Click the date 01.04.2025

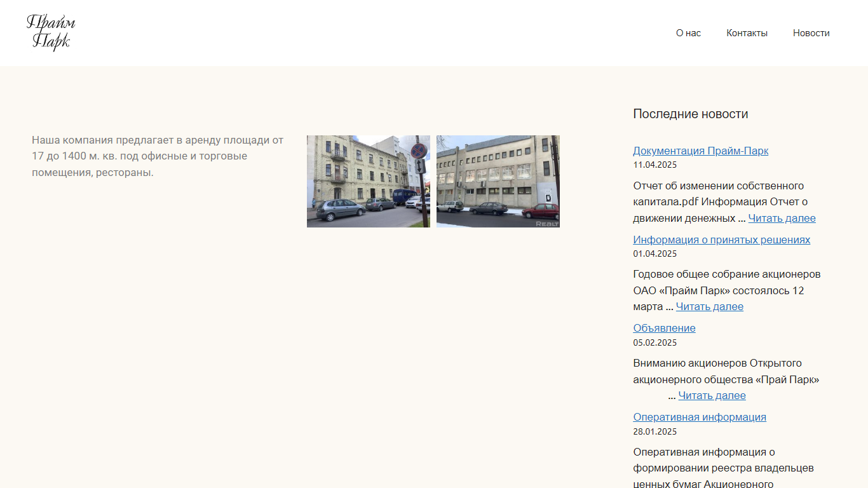654,254
